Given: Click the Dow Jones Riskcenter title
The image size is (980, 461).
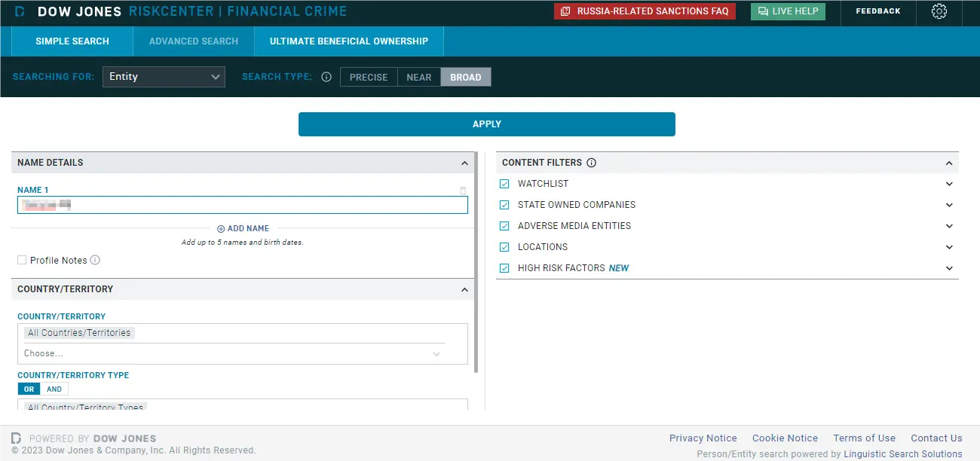Looking at the screenshot, I should point(192,11).
